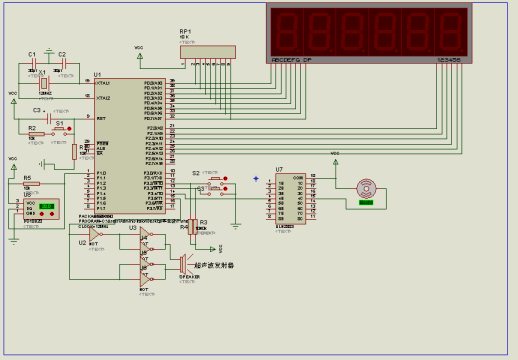Click the green sensor temperature readout
Screen dimensions: 518x360
(47, 206)
